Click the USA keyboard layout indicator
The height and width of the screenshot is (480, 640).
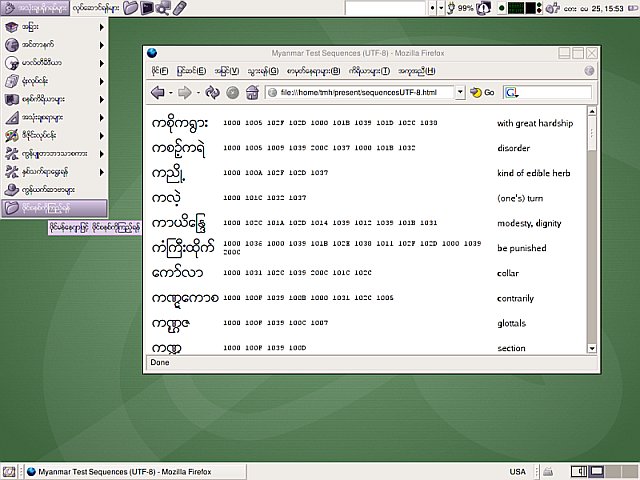517,471
